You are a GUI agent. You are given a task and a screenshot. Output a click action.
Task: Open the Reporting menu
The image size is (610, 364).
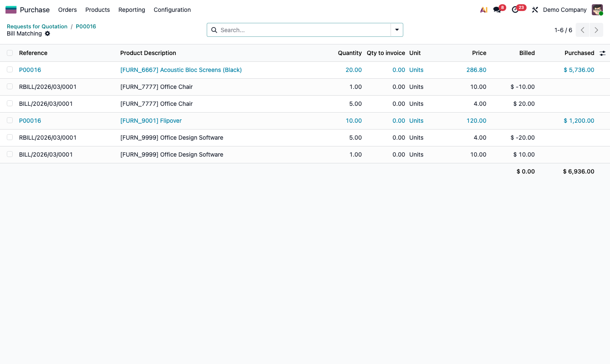tap(131, 10)
